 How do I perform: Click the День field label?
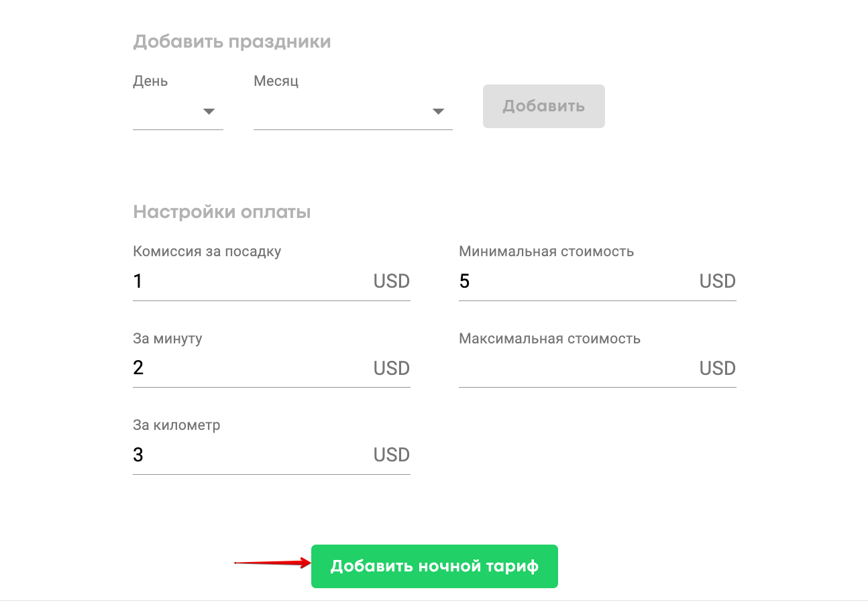tap(150, 81)
